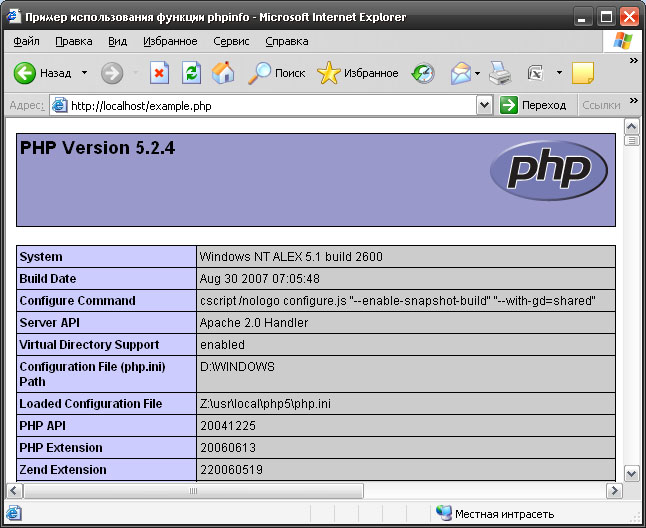Click the Excel edit icon in toolbar

point(536,73)
